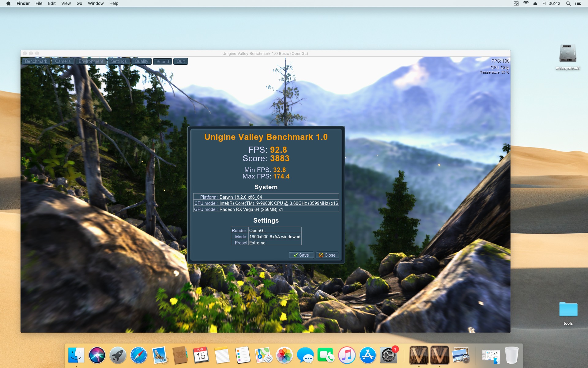The image size is (588, 368).
Task: Close the benchmark results dialog
Action: pyautogui.click(x=327, y=255)
